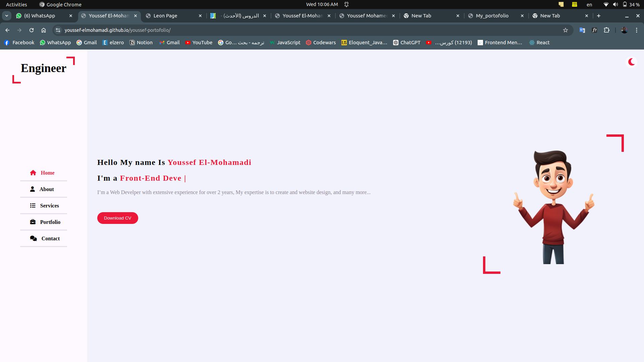This screenshot has height=362, width=644.
Task: Click the Engineer logo
Action: (44, 68)
